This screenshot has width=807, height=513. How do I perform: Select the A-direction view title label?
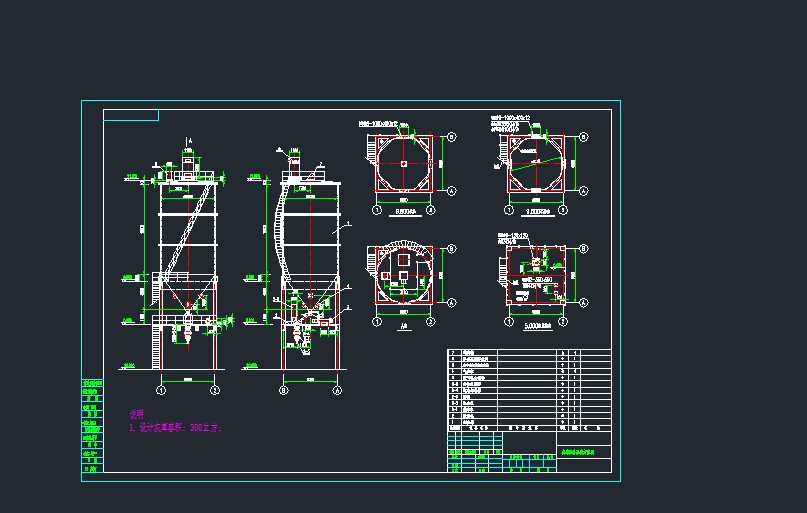click(x=404, y=326)
